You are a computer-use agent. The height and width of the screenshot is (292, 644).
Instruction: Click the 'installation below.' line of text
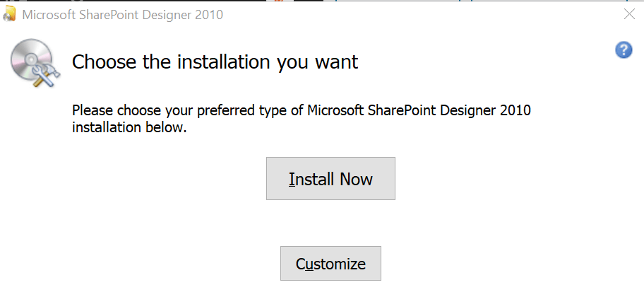point(129,127)
